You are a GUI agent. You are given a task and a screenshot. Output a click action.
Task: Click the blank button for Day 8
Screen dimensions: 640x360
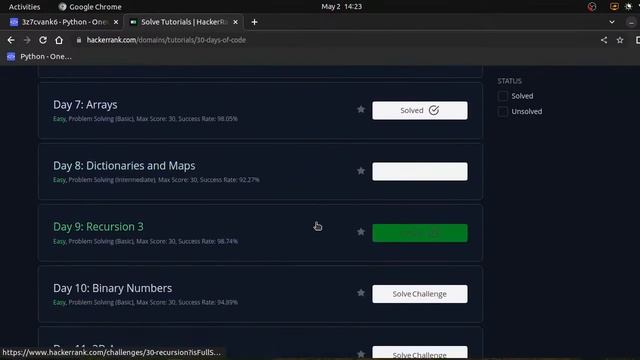[x=420, y=171]
